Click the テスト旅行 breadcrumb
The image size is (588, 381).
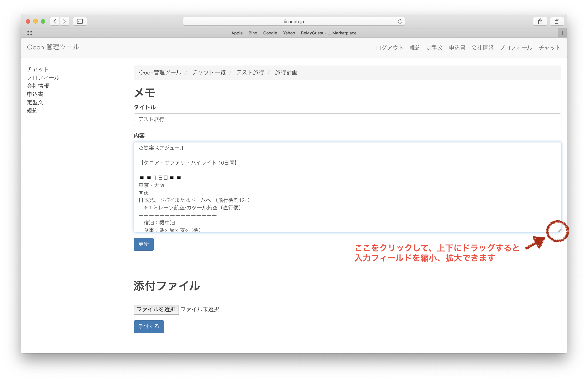pos(250,73)
